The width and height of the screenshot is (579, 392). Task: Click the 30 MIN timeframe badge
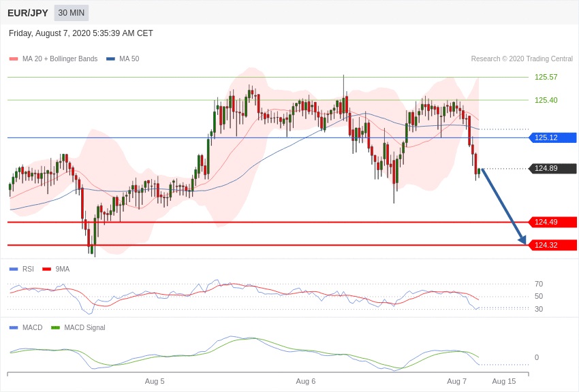[72, 13]
